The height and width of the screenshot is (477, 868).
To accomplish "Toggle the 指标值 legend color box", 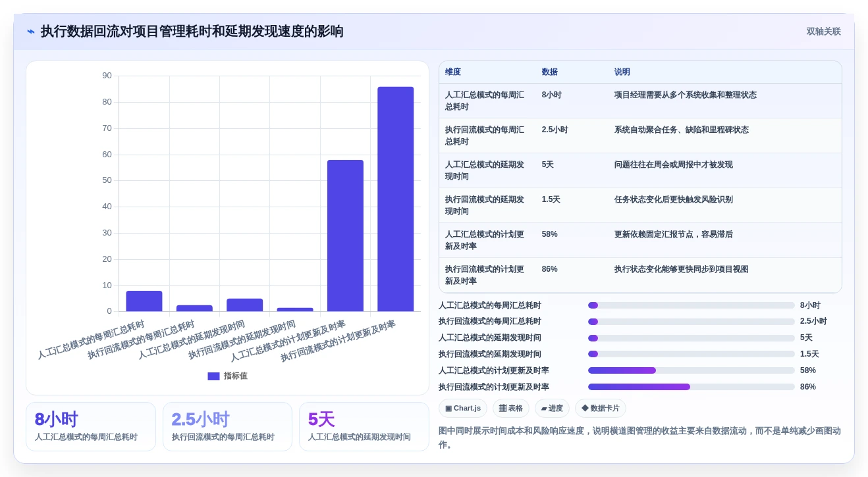I will pos(213,376).
